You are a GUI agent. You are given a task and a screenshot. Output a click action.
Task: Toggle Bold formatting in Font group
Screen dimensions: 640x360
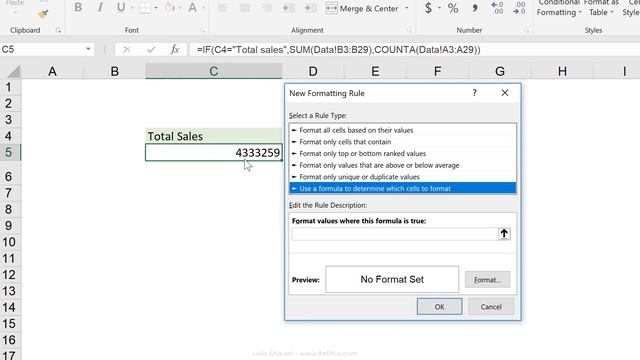78,8
